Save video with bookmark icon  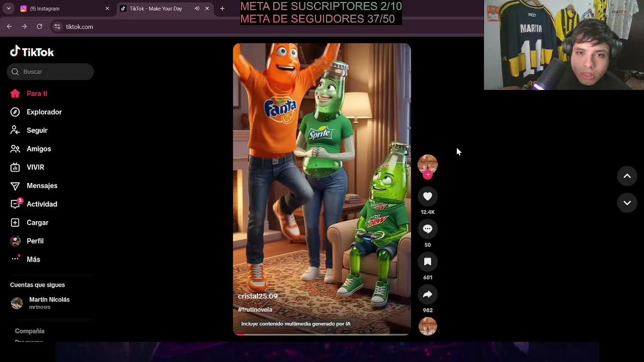click(x=428, y=262)
